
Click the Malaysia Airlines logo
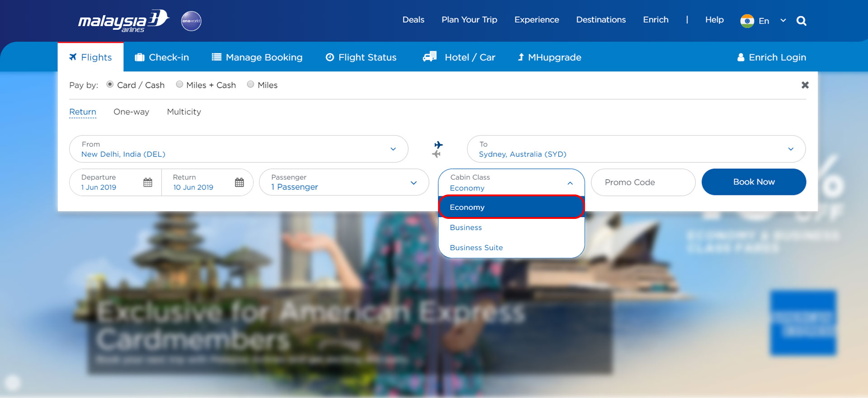(x=123, y=21)
